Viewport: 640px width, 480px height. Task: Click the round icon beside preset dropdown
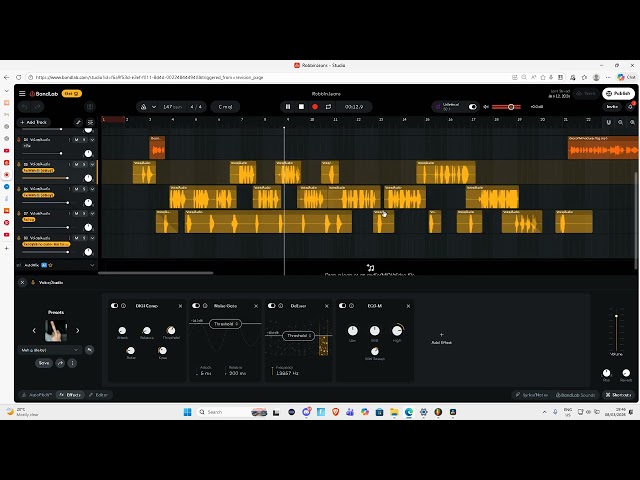pyautogui.click(x=89, y=350)
